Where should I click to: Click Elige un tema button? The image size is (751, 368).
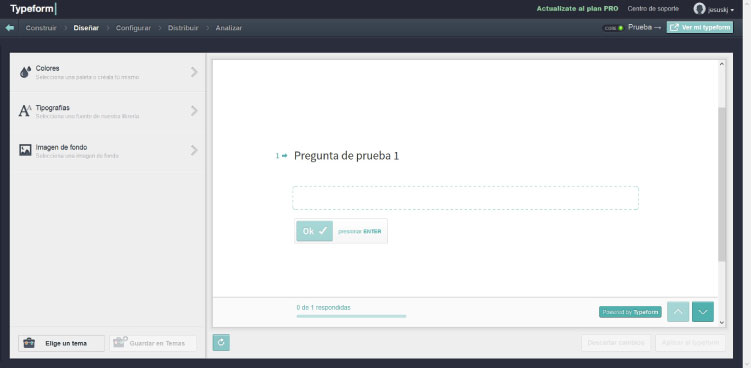[x=61, y=343]
